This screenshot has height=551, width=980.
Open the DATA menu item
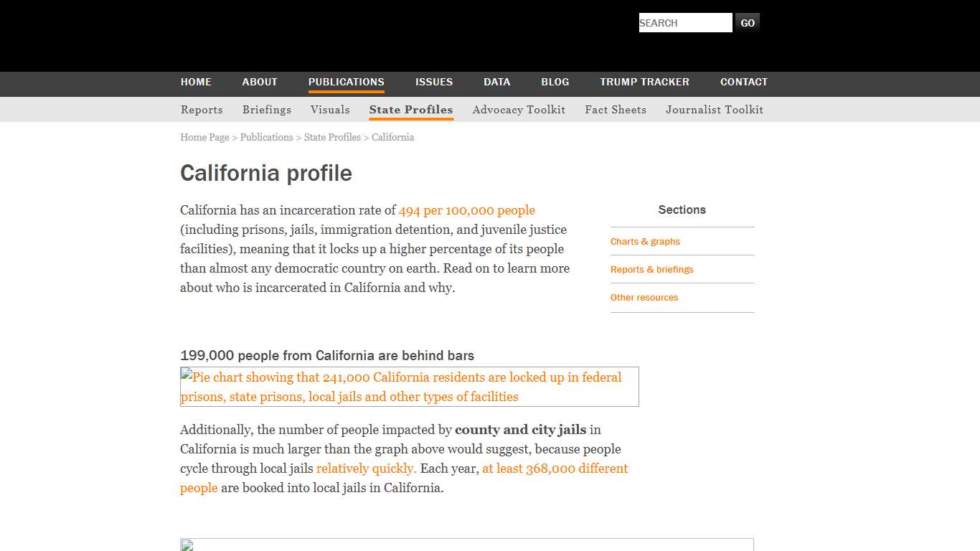(x=496, y=82)
